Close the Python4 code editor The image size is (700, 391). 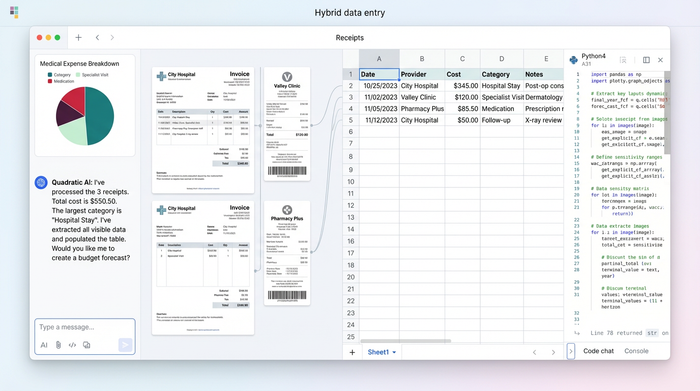tap(660, 60)
